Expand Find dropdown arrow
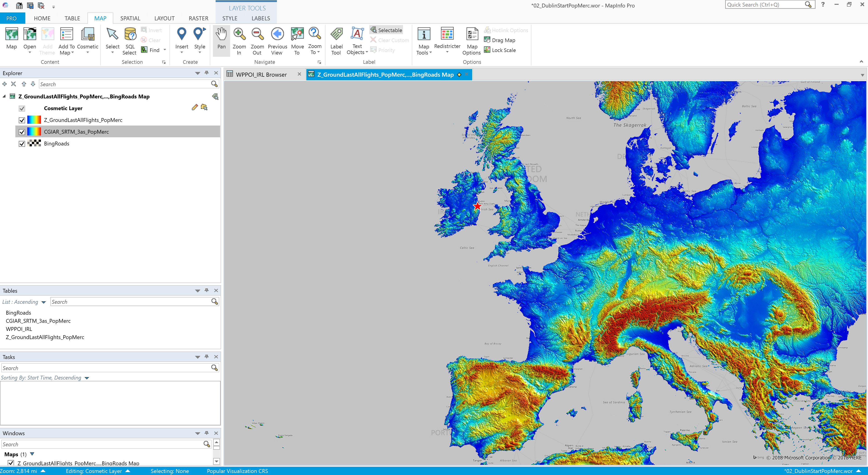 click(165, 50)
